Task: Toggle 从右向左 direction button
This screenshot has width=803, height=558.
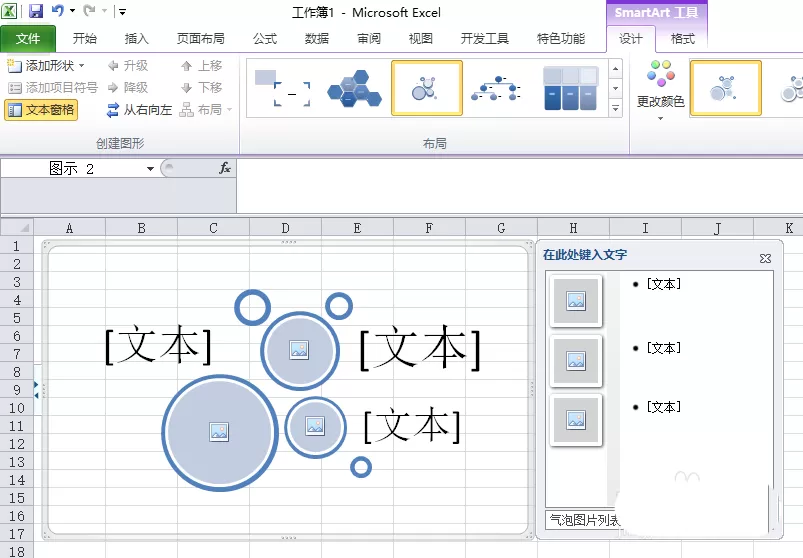Action: pyautogui.click(x=139, y=110)
